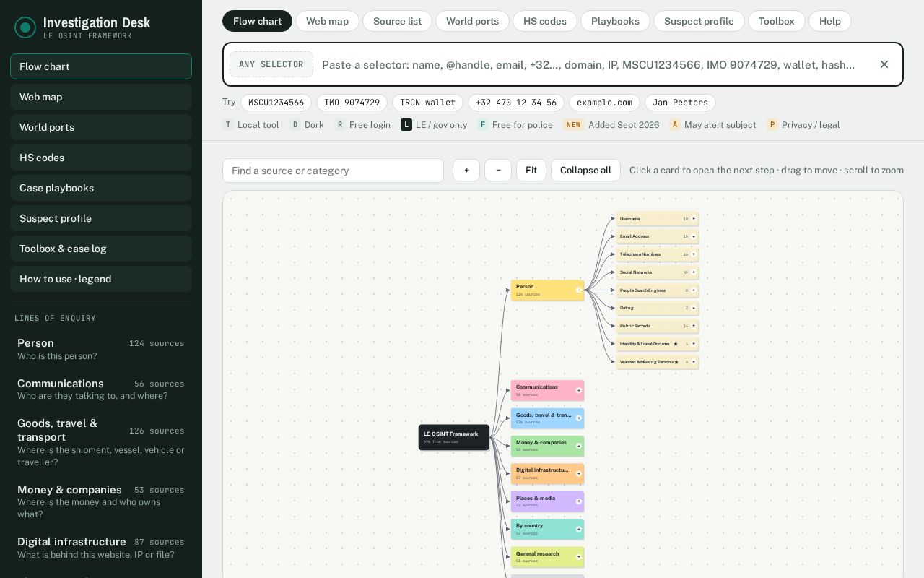The image size is (924, 578).
Task: Click the NEW badge in the legend
Action: click(x=574, y=125)
